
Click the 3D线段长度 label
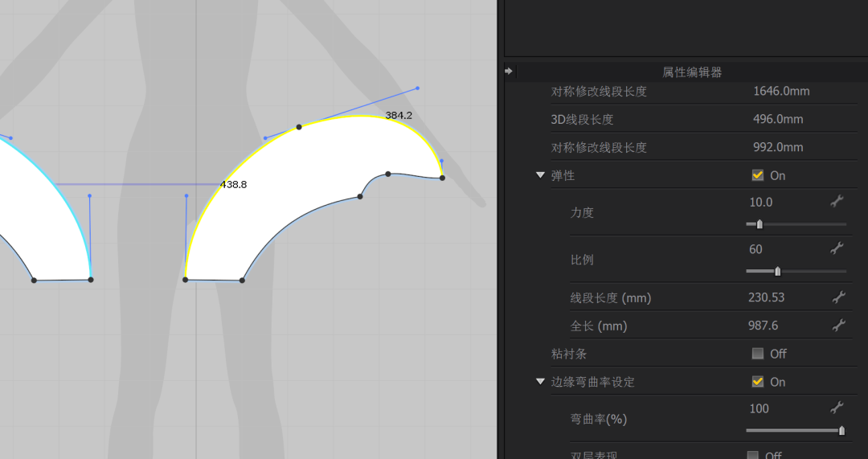coord(582,119)
